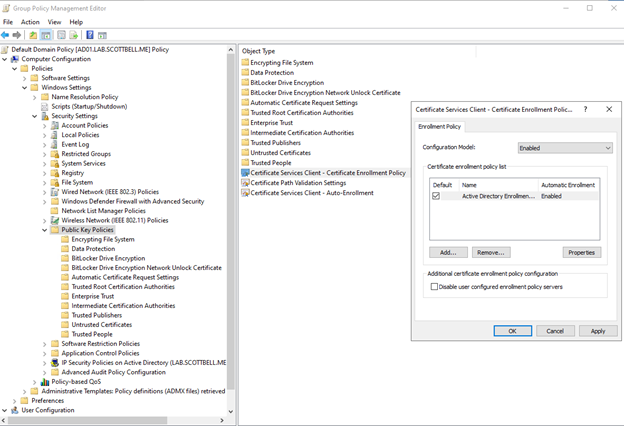Expand the Software Restriction Policies node
This screenshot has width=624, height=426.
45,343
